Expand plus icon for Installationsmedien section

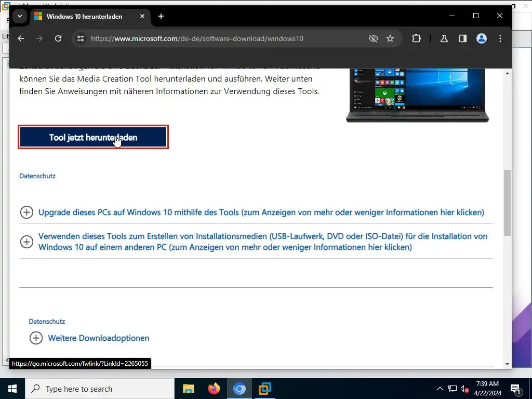pos(27,242)
